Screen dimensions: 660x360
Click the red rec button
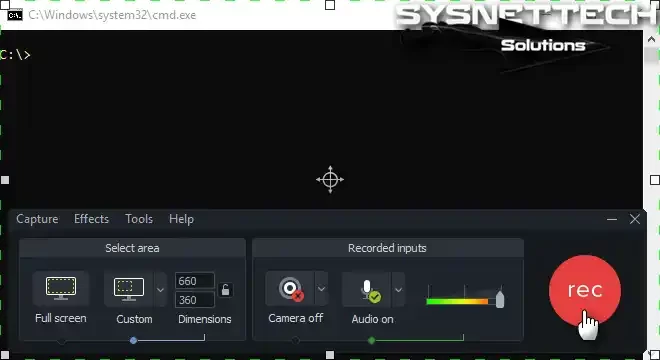coord(585,291)
